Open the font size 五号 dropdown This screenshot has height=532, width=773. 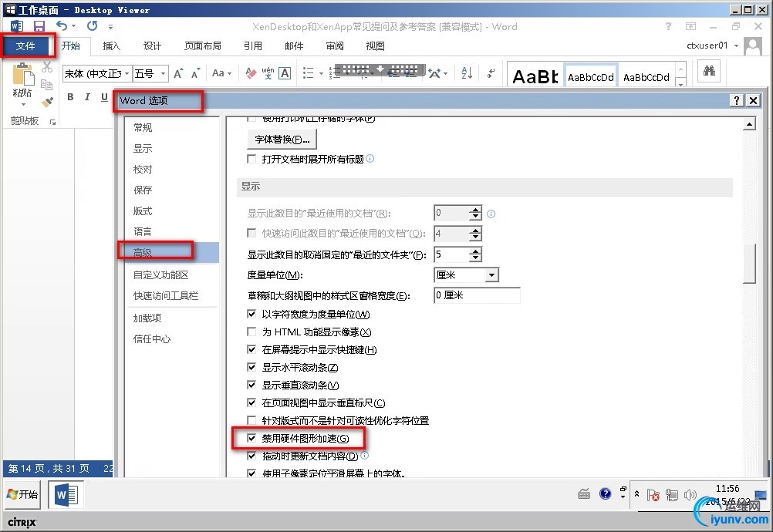click(164, 73)
